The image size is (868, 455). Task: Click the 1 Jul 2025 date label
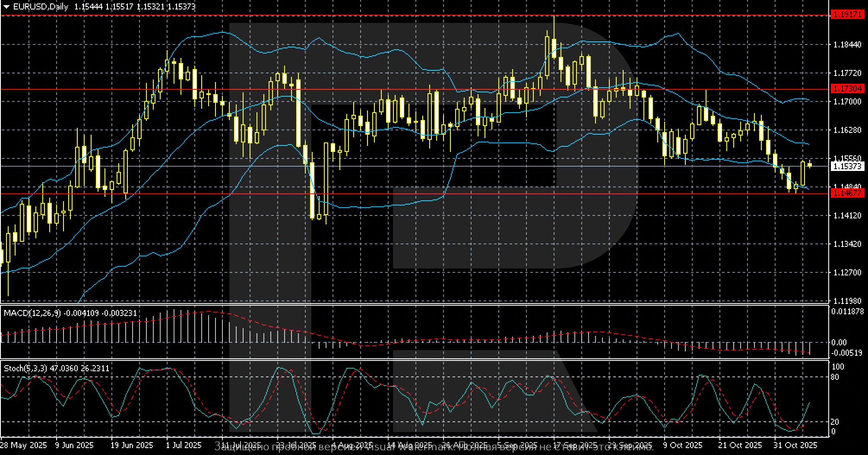(184, 445)
